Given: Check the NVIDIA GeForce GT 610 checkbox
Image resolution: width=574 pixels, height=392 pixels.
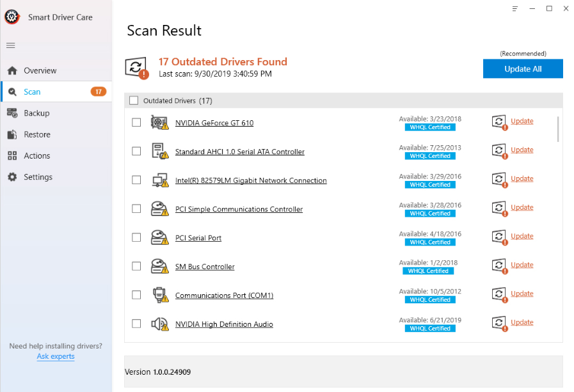Looking at the screenshot, I should pyautogui.click(x=136, y=123).
